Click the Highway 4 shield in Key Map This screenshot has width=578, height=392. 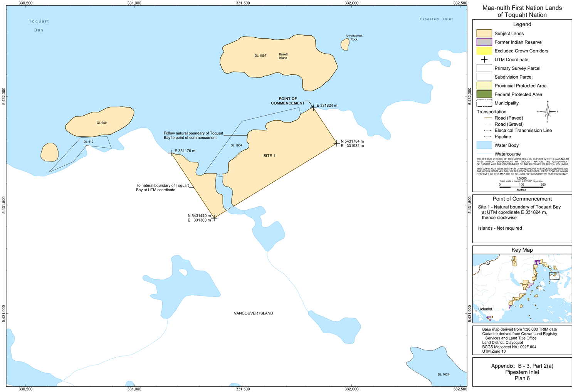(487, 262)
